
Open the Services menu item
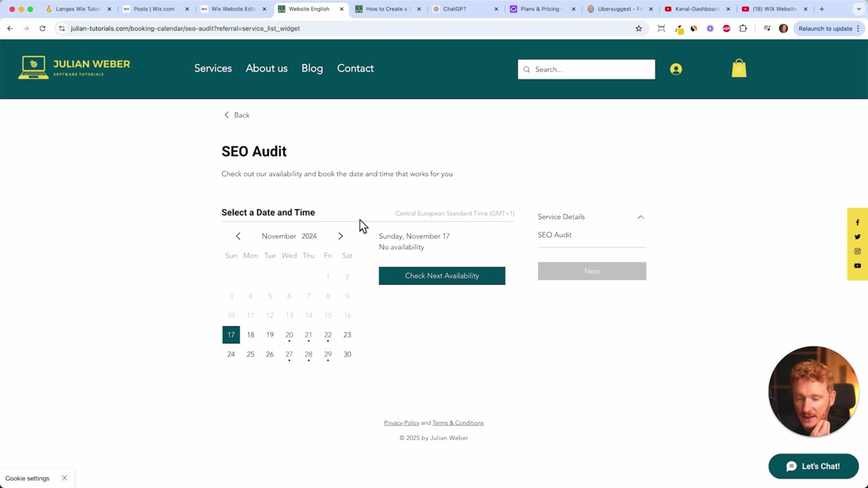(x=213, y=68)
